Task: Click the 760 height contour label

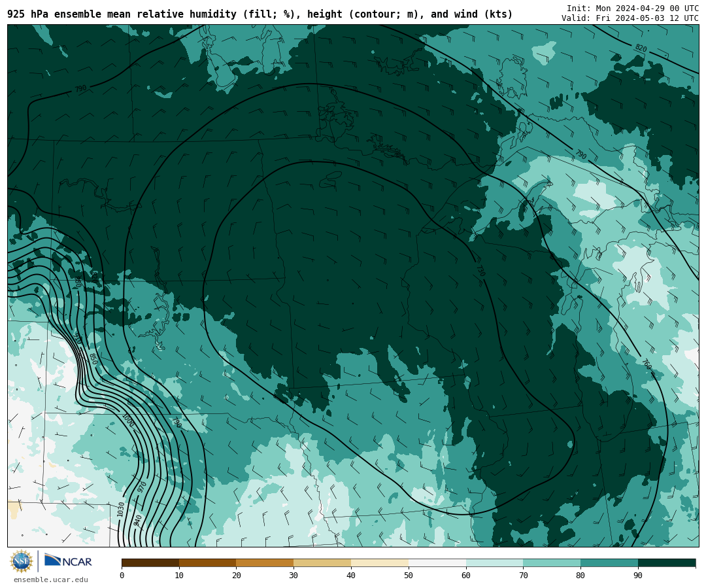Action: coord(646,364)
